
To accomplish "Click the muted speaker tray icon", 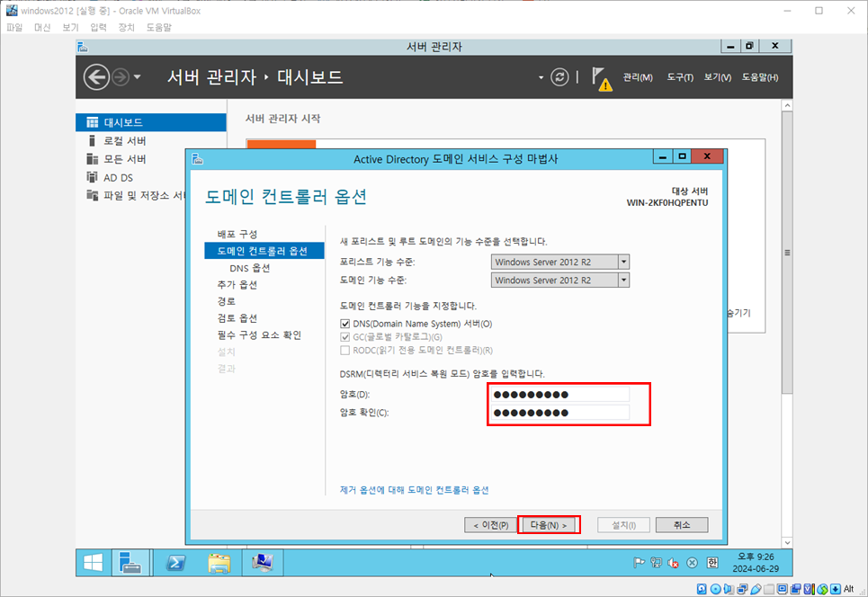I will pos(673,563).
